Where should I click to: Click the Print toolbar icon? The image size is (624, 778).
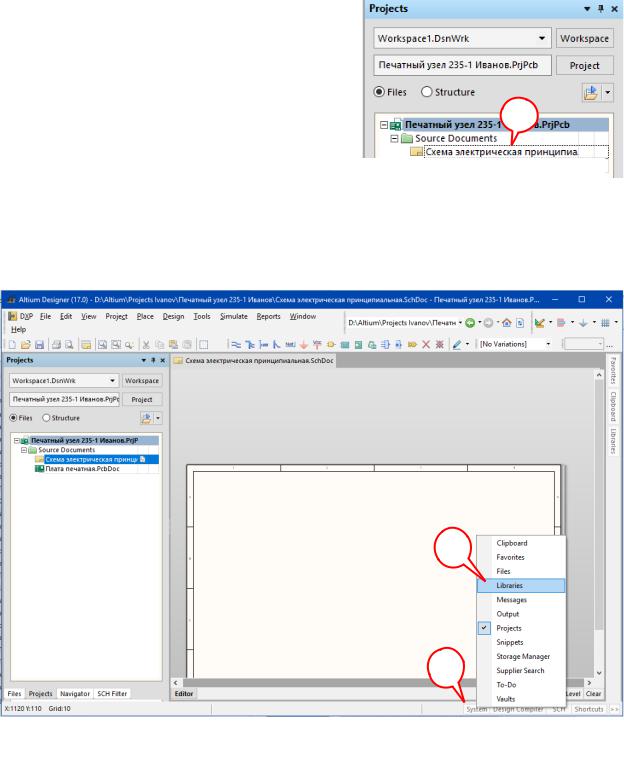point(56,344)
